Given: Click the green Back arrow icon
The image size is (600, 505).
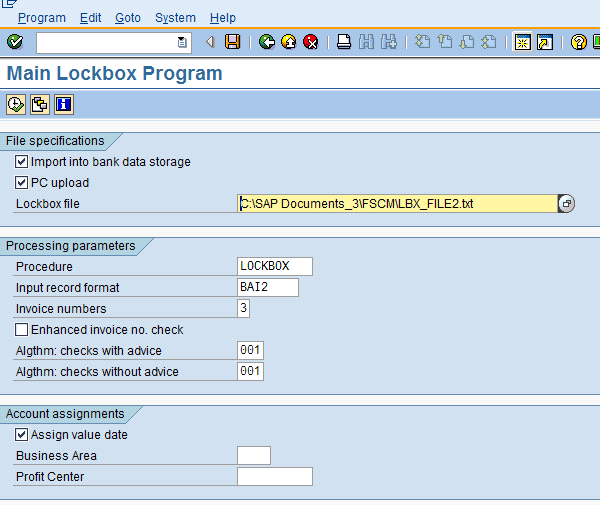Looking at the screenshot, I should [266, 42].
